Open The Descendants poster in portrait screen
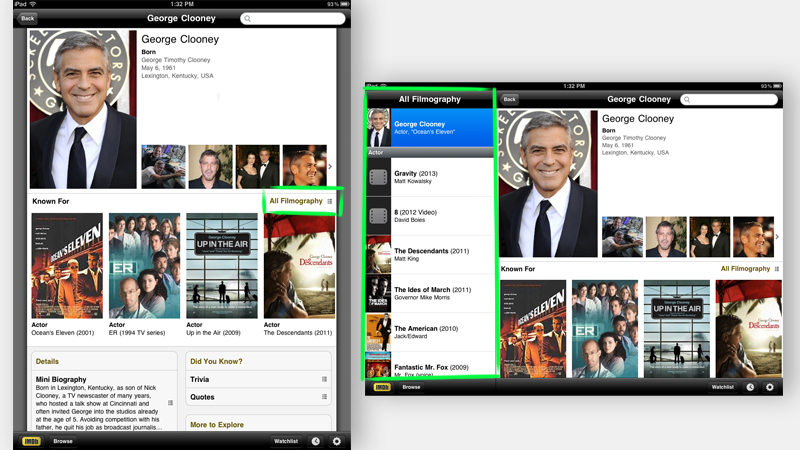Viewport: 800px width, 450px height. tap(299, 266)
